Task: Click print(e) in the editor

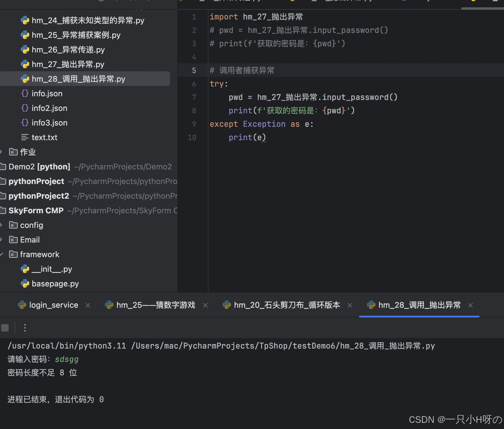Action: (247, 137)
